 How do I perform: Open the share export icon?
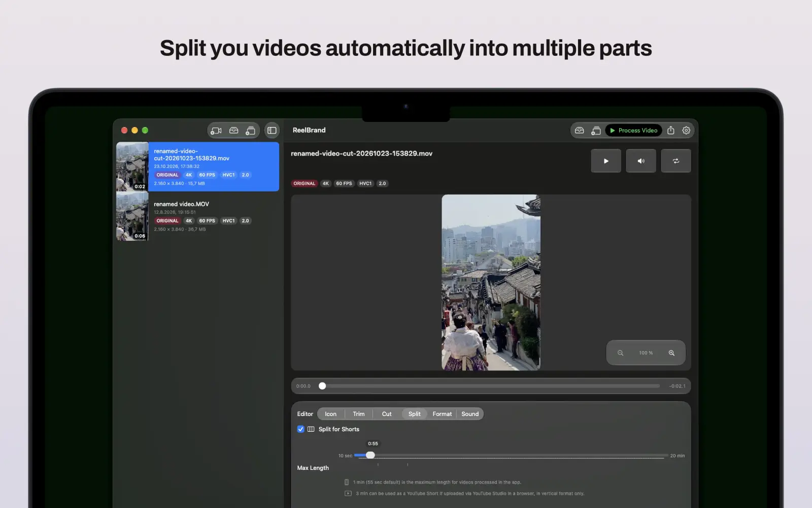pos(671,130)
